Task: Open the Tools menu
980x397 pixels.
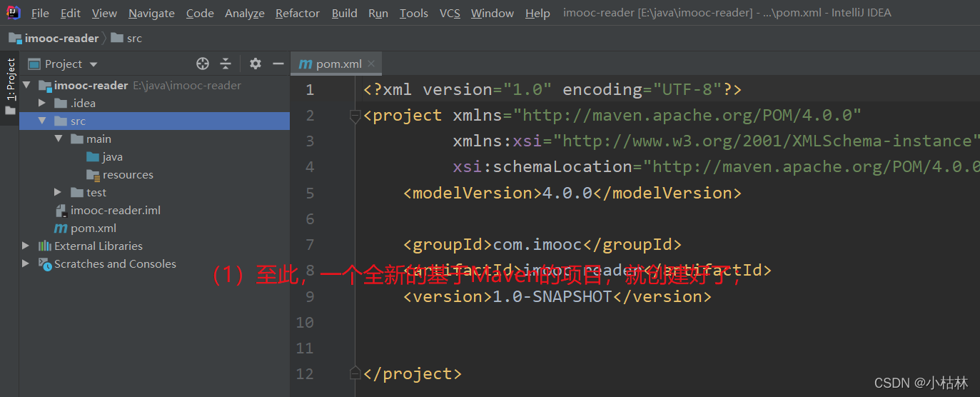Action: (414, 13)
